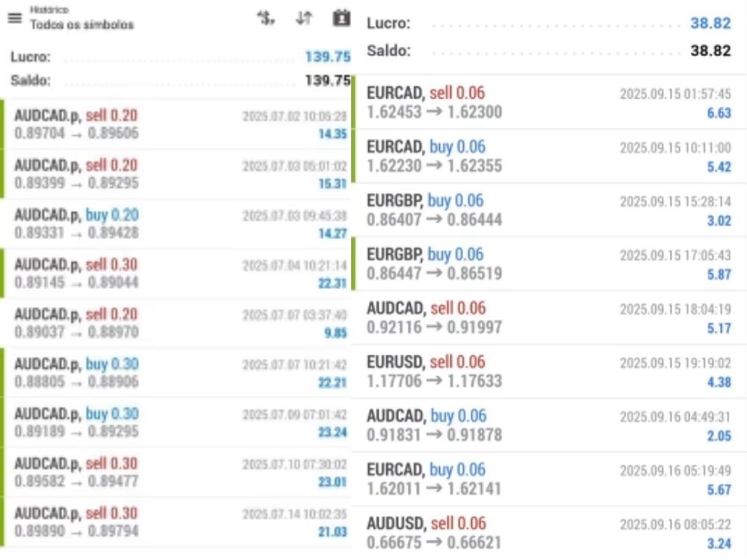Viewport: 747px width, 560px height.
Task: Open the hamburger navigation menu
Action: tap(14, 19)
